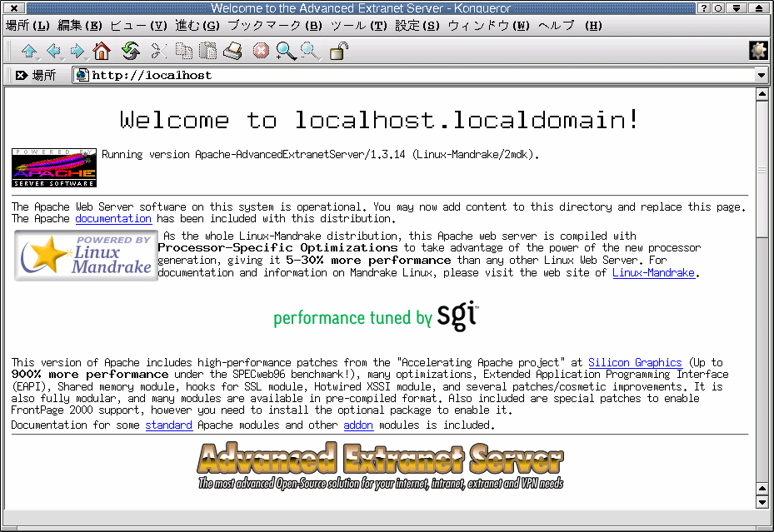Click the 場所 location bar label
The image size is (774, 532).
point(44,75)
